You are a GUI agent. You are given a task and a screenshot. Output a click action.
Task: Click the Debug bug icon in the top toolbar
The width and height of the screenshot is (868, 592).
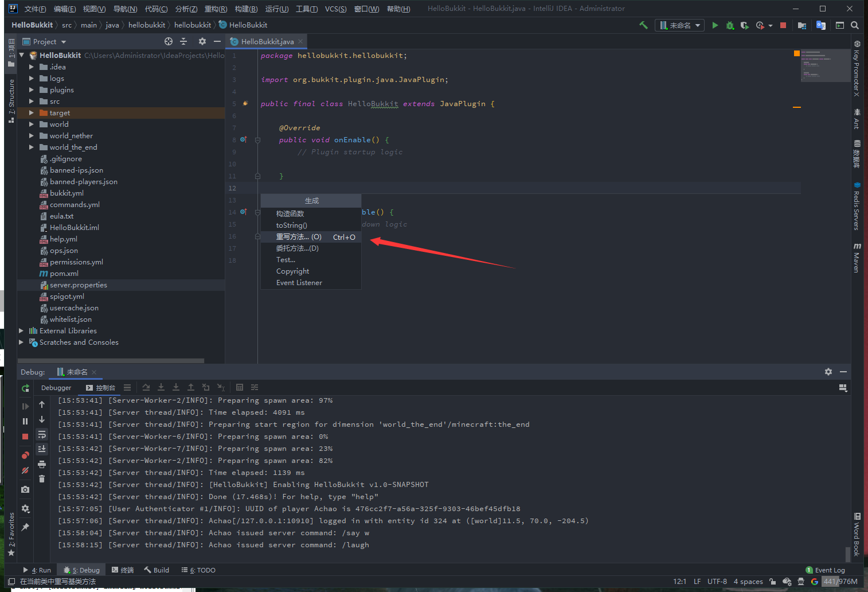[730, 25]
